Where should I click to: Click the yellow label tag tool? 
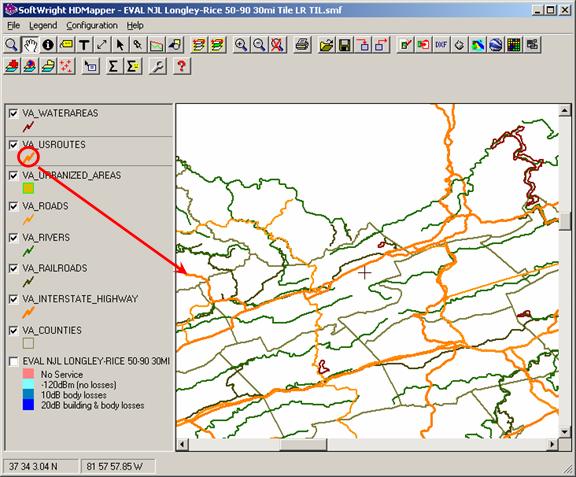[66, 45]
